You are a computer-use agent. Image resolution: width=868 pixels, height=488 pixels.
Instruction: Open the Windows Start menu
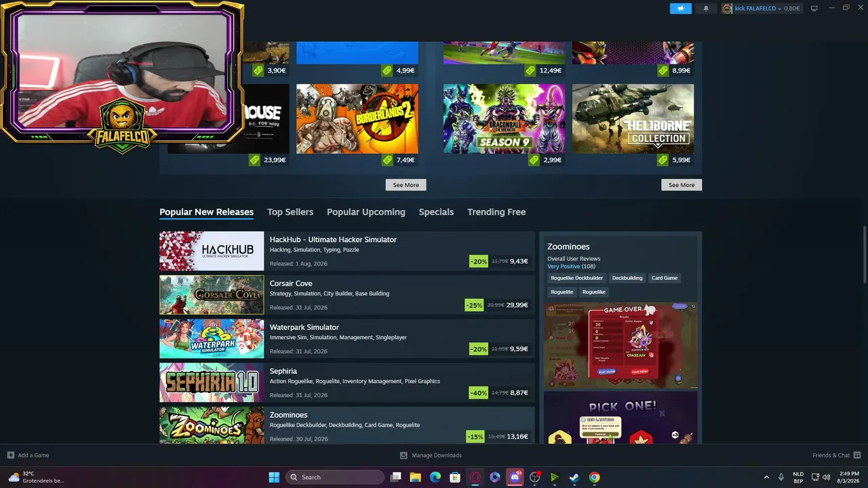pos(274,477)
